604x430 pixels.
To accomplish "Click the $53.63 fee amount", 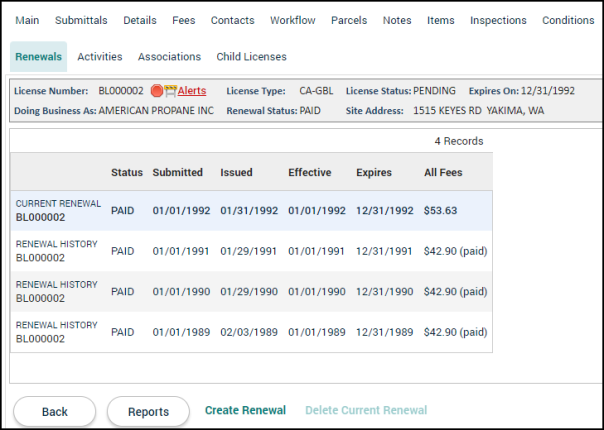I will point(441,211).
